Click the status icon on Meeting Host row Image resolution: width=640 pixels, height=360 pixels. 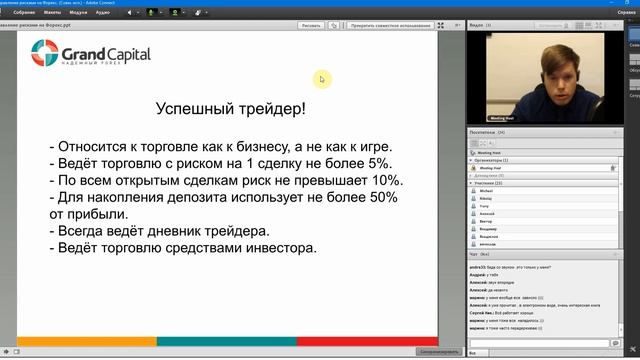click(x=613, y=168)
